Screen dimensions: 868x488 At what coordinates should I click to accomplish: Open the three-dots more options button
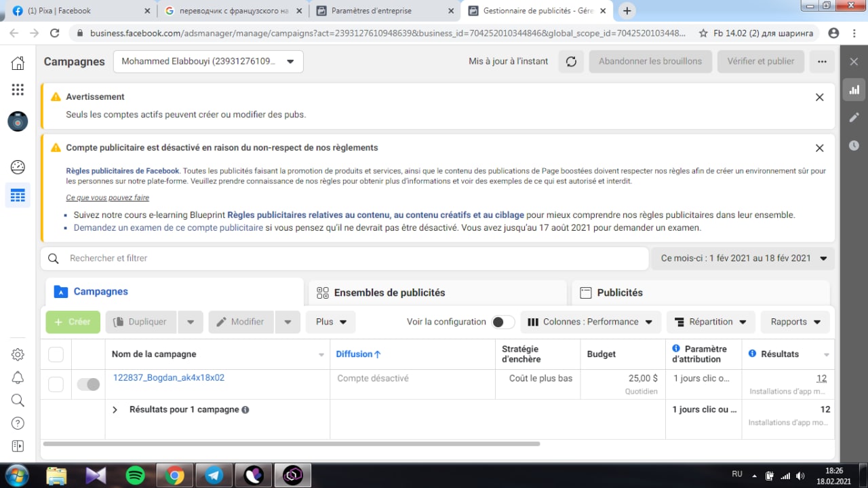(x=822, y=62)
